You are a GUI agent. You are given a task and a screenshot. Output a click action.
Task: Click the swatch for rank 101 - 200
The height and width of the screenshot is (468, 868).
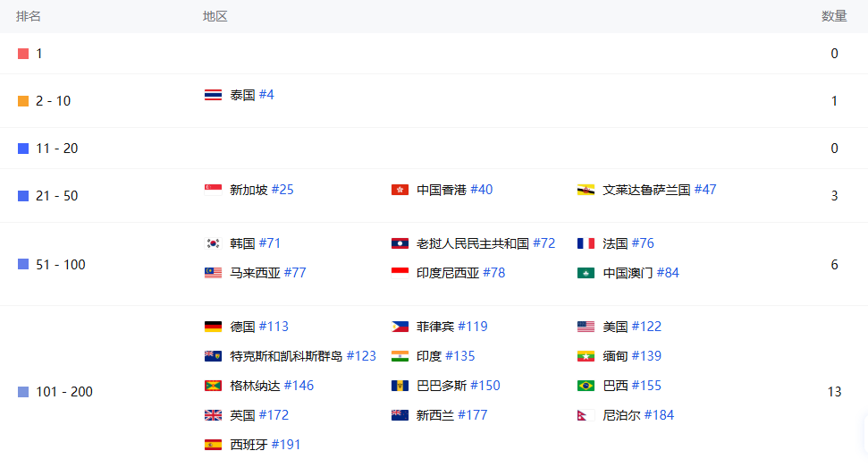click(23, 392)
